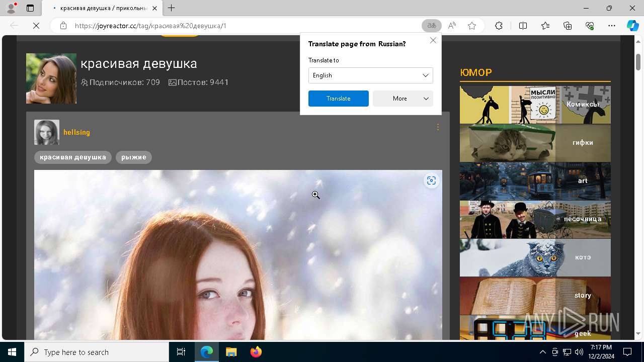Click the ЮМОР sidebar heading

[476, 72]
